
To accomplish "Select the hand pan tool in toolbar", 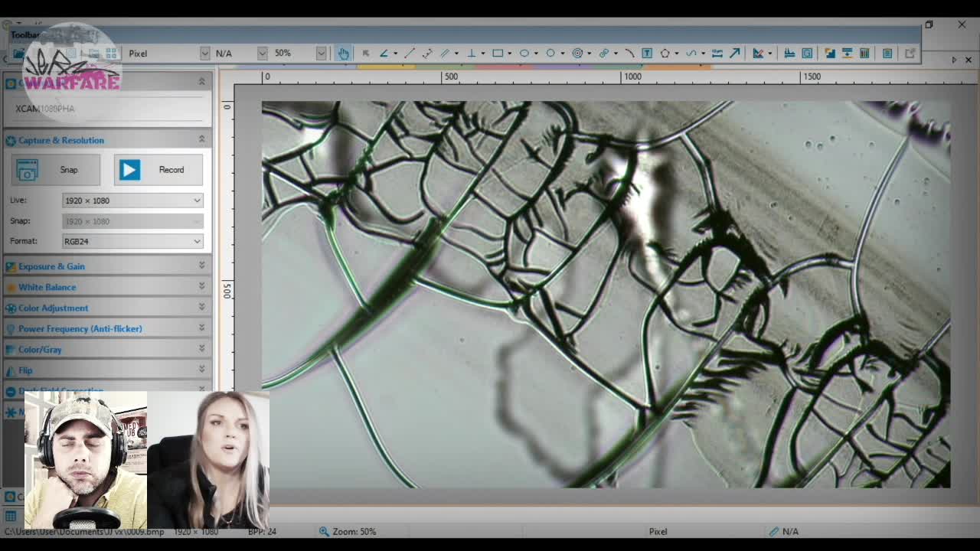I will coord(343,53).
